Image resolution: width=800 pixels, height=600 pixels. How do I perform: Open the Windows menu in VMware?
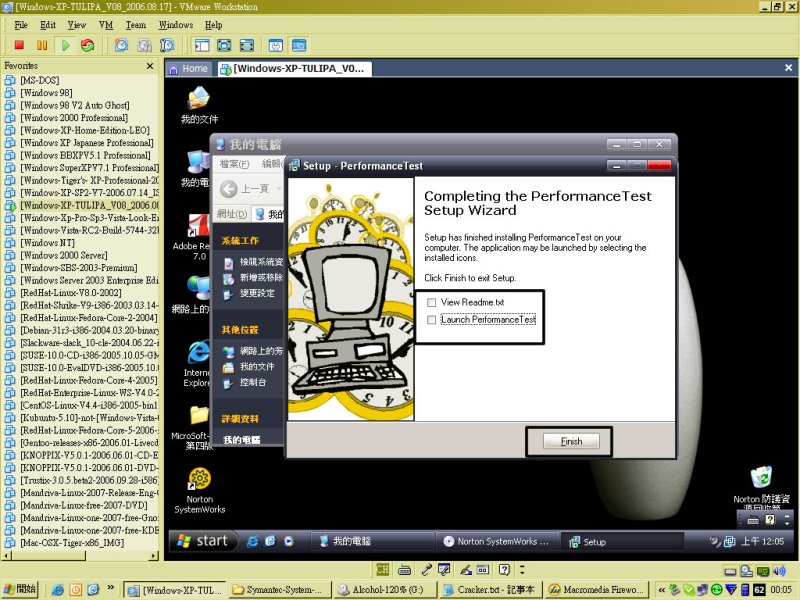pos(176,24)
